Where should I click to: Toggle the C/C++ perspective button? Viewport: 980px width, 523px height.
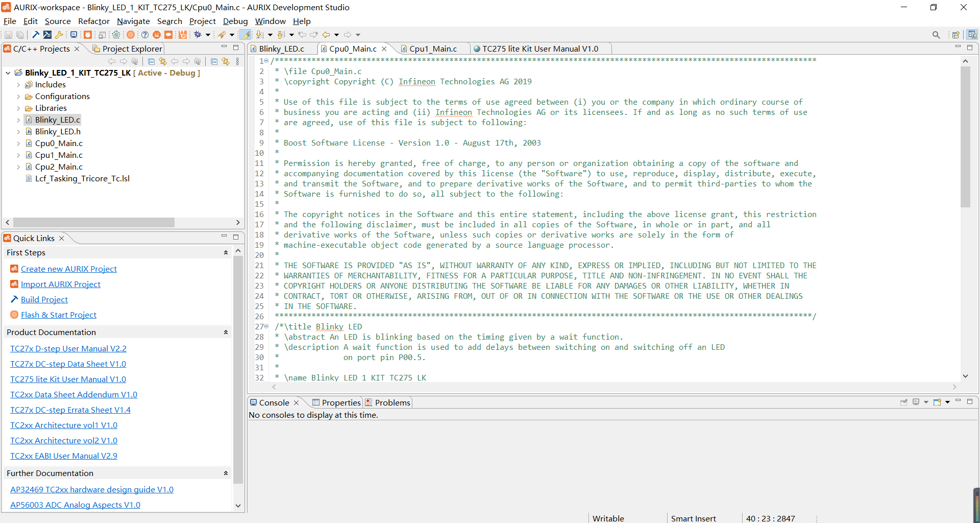tap(972, 35)
